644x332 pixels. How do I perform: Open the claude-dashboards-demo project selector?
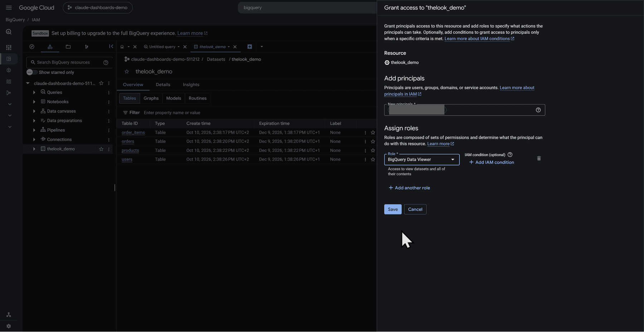tap(98, 8)
